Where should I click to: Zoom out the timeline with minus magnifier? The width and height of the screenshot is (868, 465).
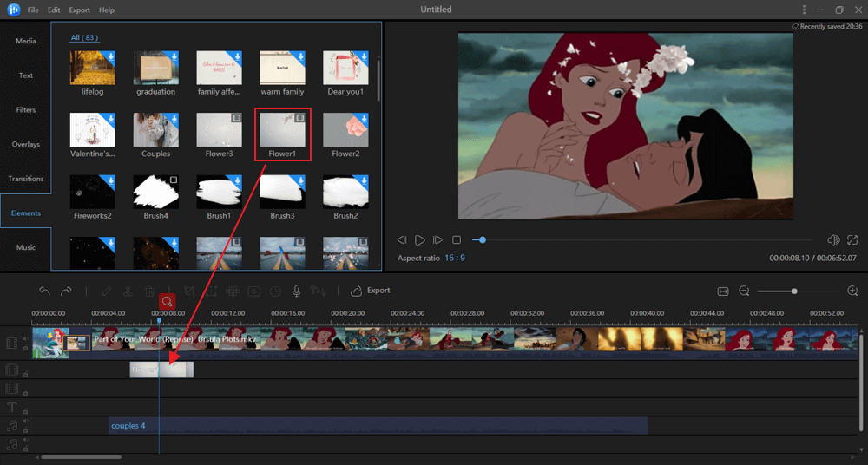pos(744,291)
